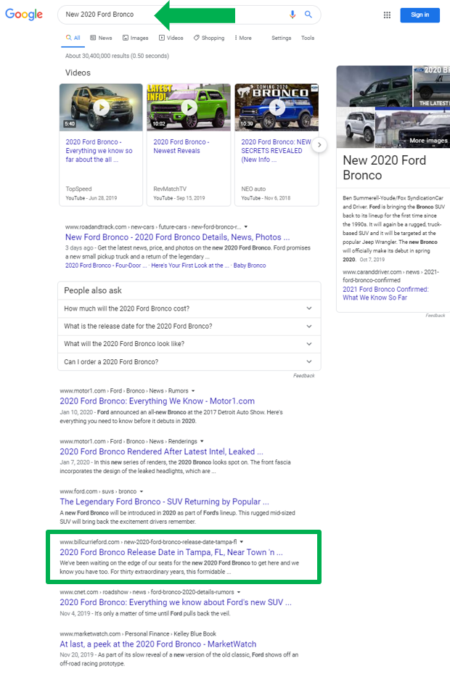This screenshot has width=450, height=677.
Task: Expand 'What is the release date' question
Action: 189,326
